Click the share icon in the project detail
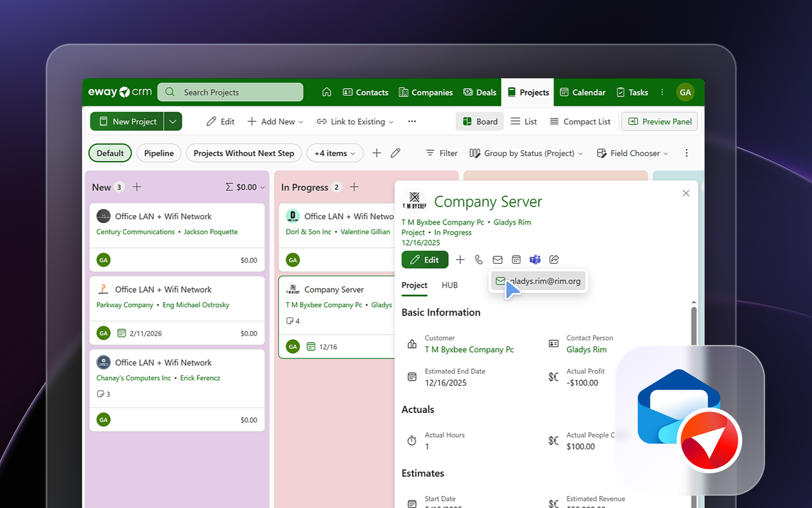812x508 pixels. (x=554, y=260)
